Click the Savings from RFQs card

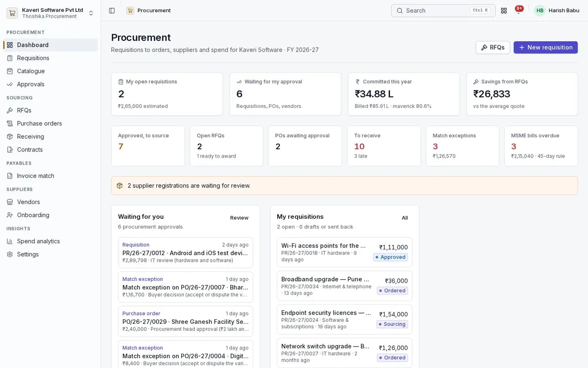click(x=522, y=94)
